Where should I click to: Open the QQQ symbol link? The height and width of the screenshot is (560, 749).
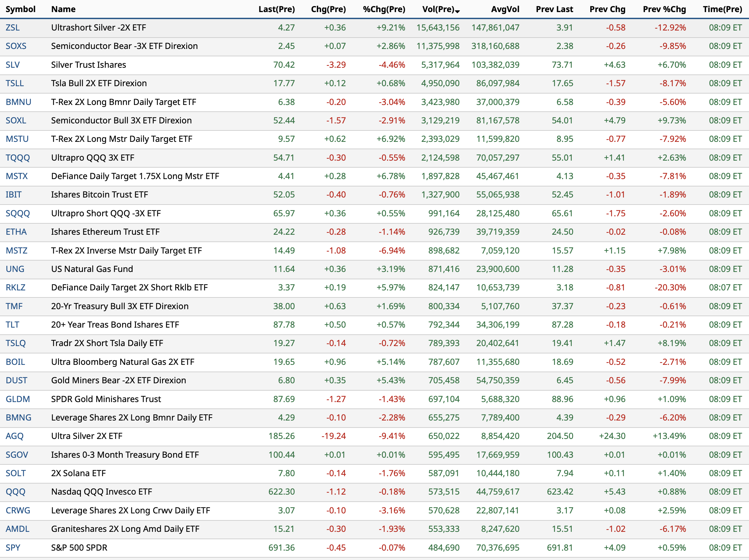point(15,492)
